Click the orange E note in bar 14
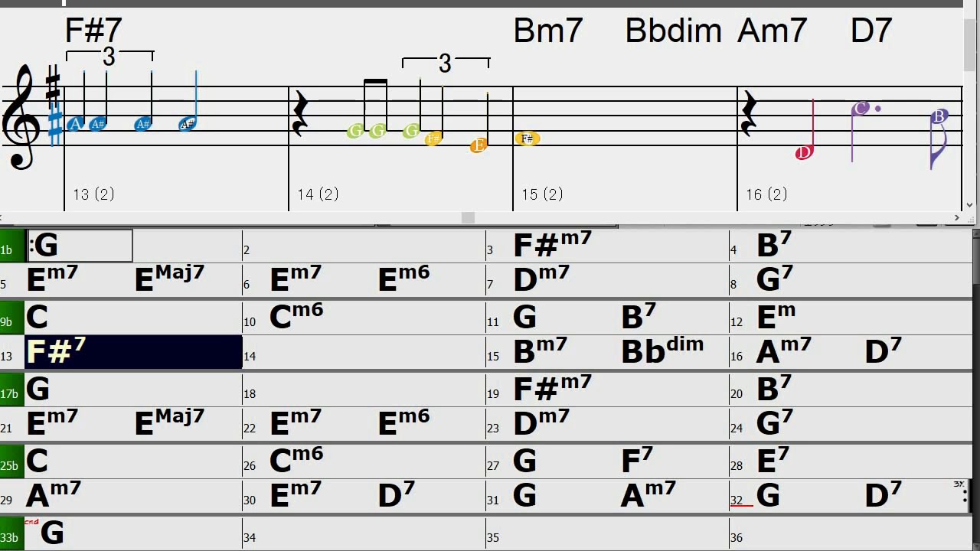The image size is (980, 551). pyautogui.click(x=479, y=145)
